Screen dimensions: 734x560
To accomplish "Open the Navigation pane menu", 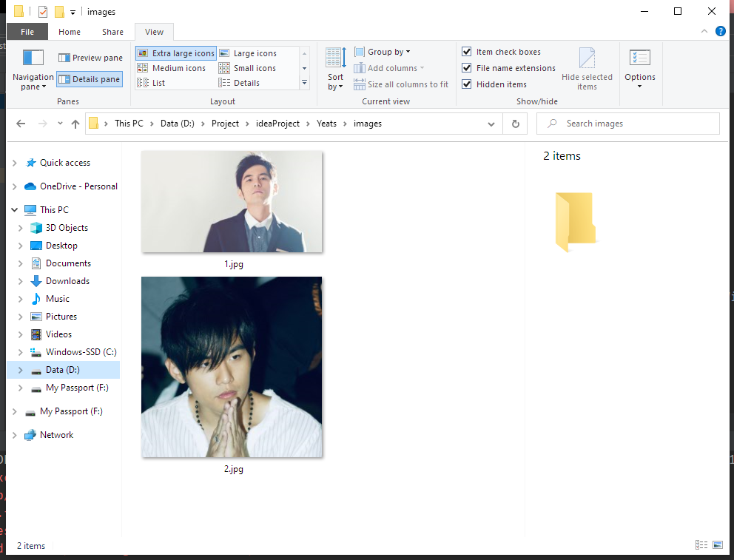I will [x=33, y=70].
